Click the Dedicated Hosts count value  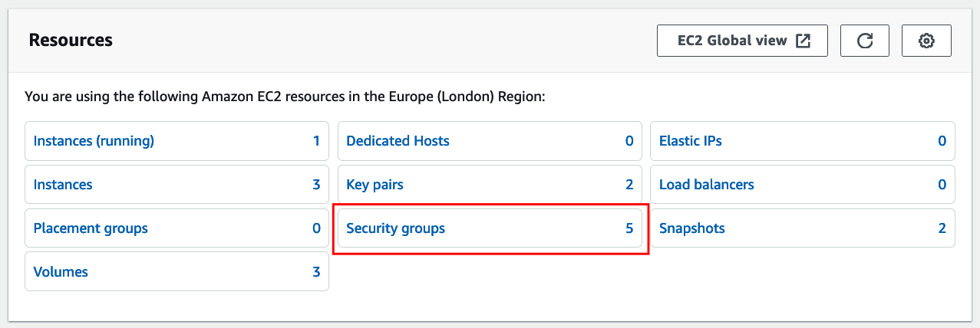click(629, 141)
